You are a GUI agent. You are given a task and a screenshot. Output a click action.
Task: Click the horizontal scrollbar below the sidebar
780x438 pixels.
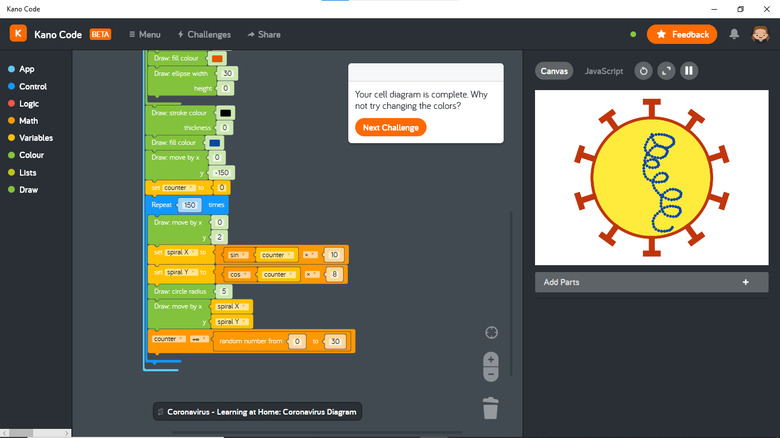coord(35,433)
